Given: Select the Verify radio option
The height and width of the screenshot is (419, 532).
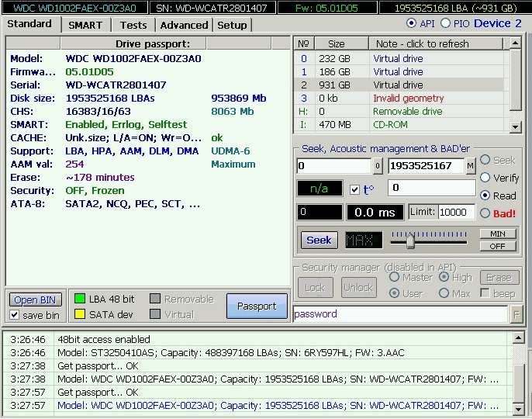Looking at the screenshot, I should point(485,178).
